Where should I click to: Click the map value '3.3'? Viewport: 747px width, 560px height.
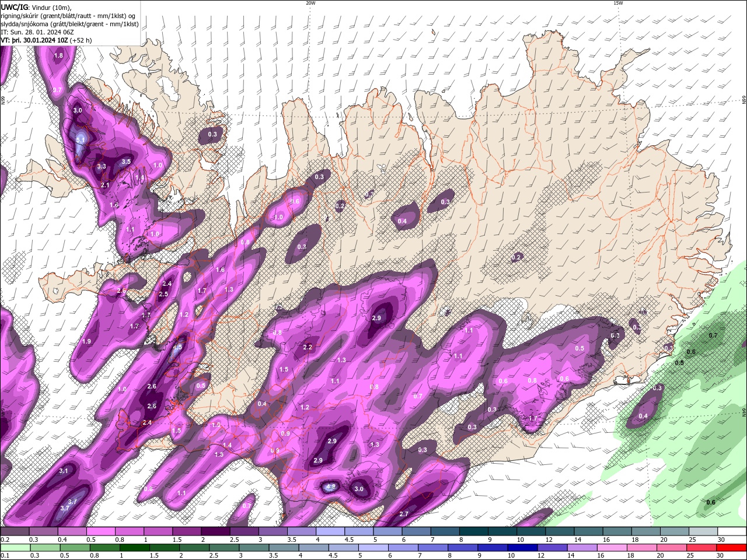102,166
